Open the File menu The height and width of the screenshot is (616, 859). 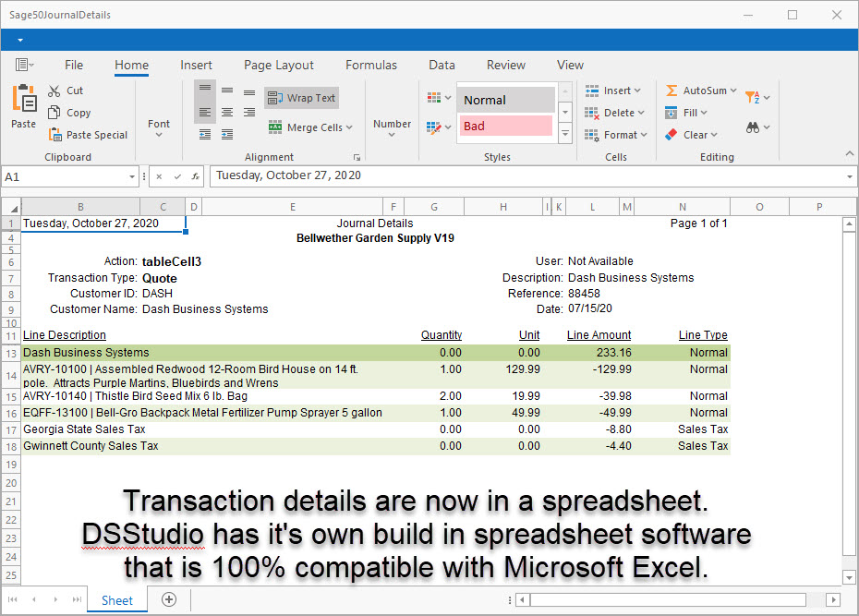tap(74, 66)
